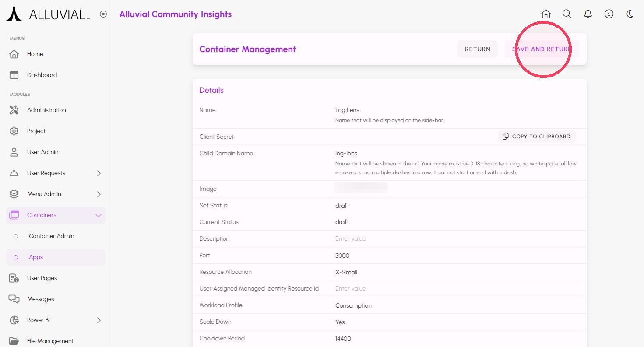Image resolution: width=644 pixels, height=347 pixels.
Task: Select the Container Admin bullet circle
Action: coord(16,236)
